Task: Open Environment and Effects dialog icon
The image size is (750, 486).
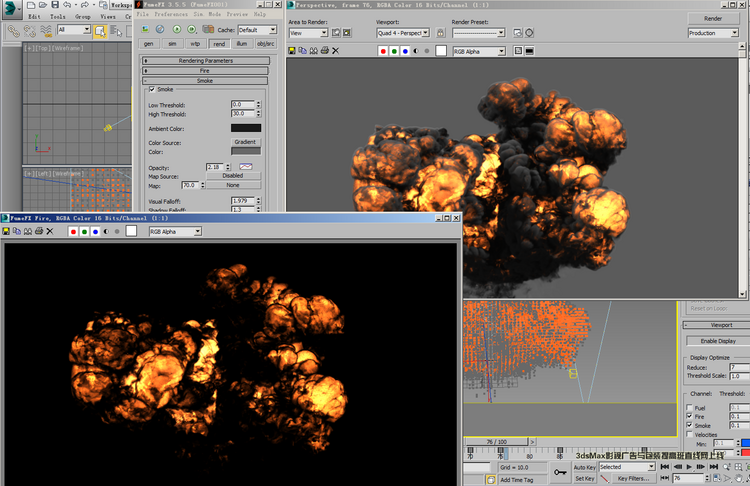Action: click(x=529, y=33)
